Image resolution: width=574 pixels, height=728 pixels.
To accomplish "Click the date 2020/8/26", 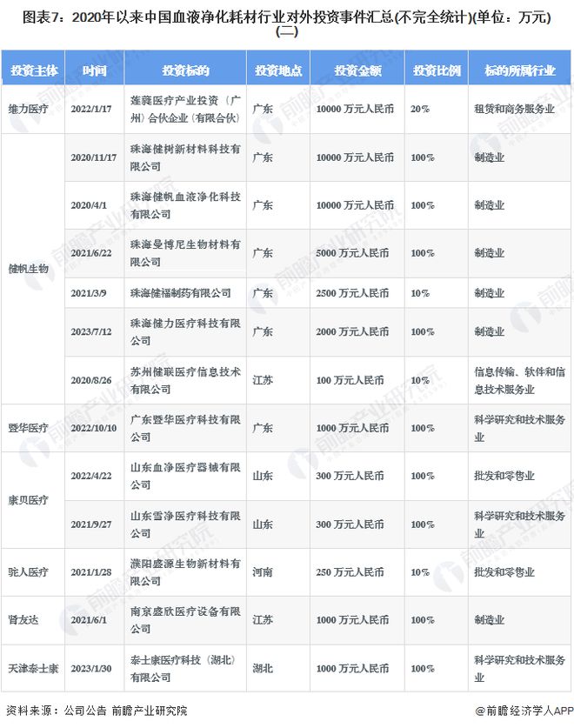I will (91, 380).
